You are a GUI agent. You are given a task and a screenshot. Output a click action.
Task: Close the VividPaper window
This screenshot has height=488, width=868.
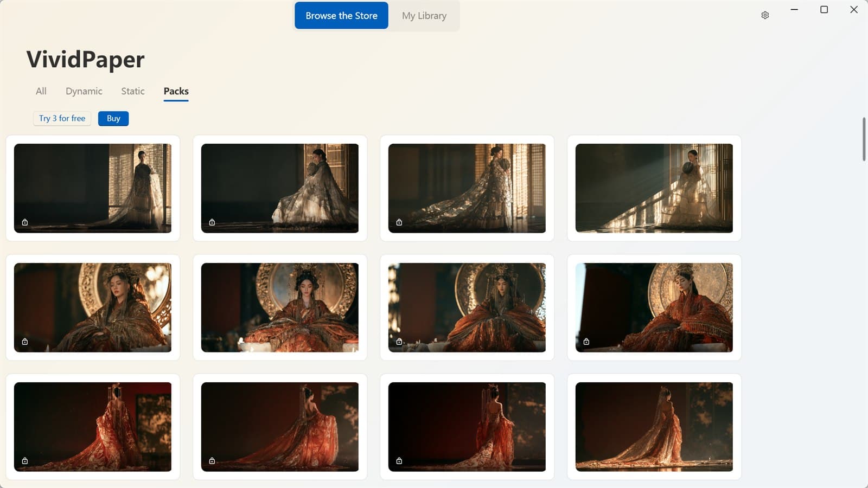coord(853,10)
